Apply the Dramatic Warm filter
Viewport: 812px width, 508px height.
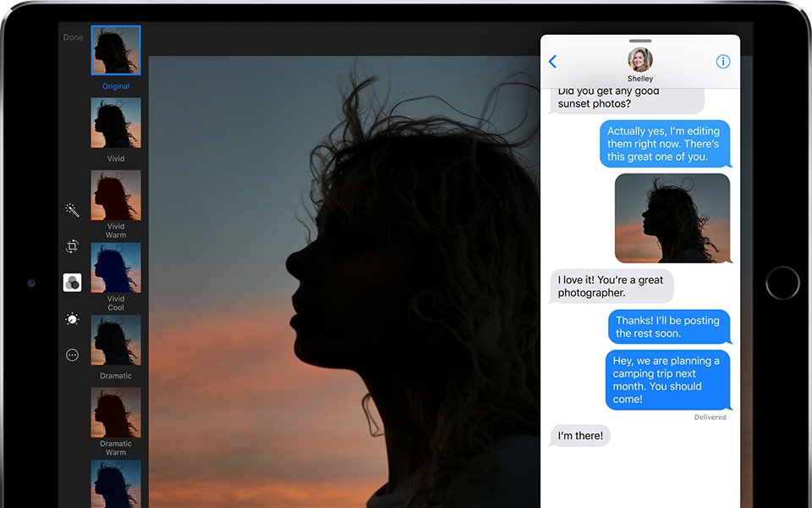click(x=116, y=412)
